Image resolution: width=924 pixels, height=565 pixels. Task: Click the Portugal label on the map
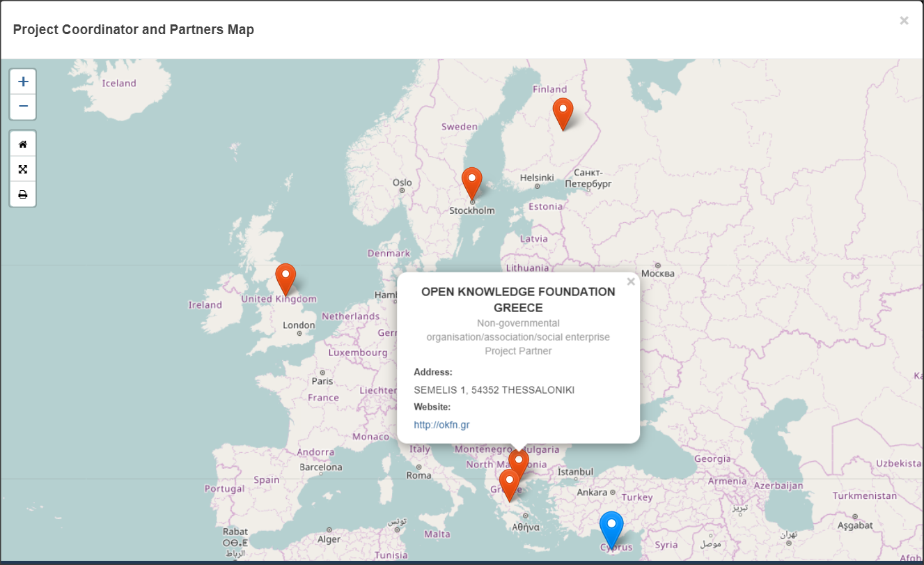[225, 489]
